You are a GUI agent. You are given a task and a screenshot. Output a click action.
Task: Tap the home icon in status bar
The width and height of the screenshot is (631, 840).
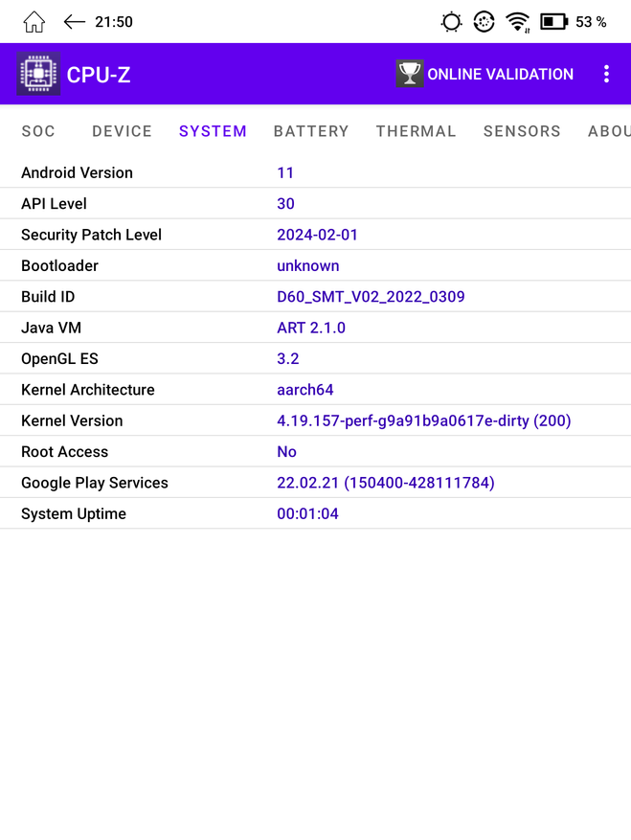point(34,22)
